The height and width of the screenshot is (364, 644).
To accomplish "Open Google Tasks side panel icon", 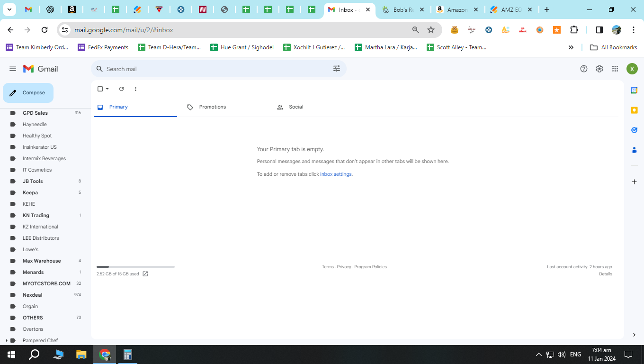I will 634,130.
